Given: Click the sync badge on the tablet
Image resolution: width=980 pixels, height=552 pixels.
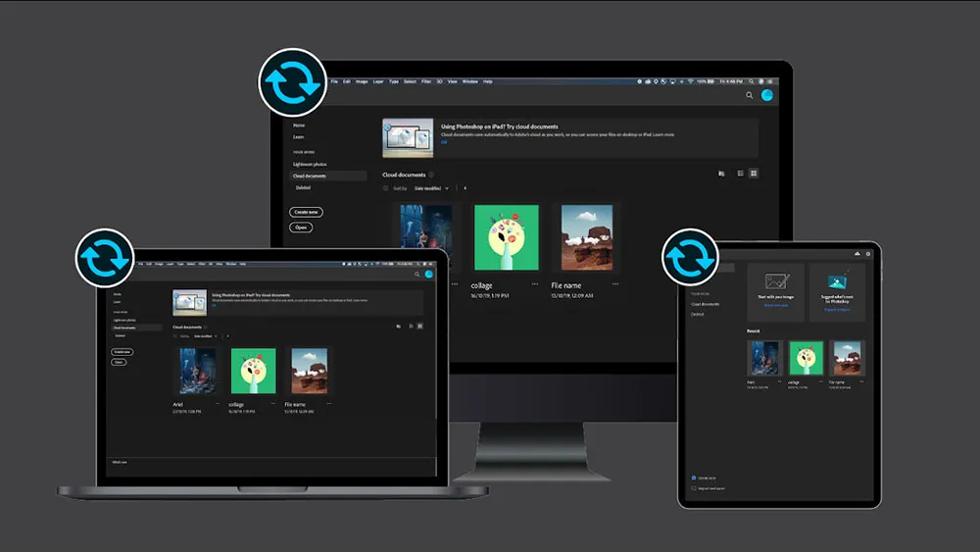Looking at the screenshot, I should [x=690, y=258].
